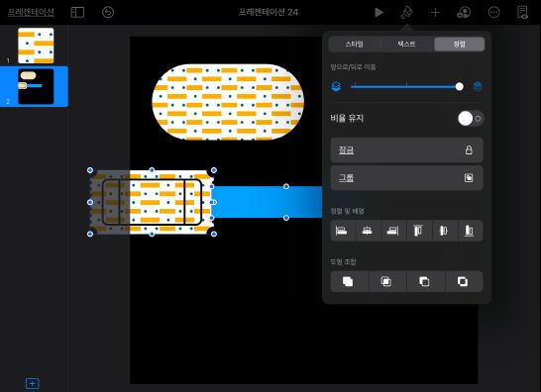541x392 pixels.
Task: Select the rounded pill patterned shape
Action: tap(228, 102)
